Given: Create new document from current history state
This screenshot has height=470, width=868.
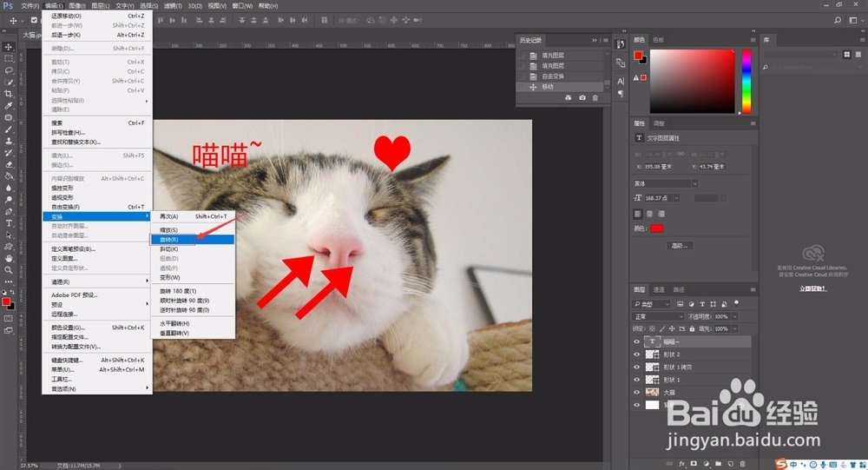Looking at the screenshot, I should coord(568,97).
